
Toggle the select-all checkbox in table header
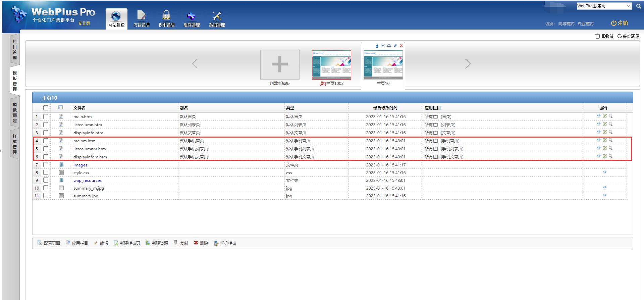tap(46, 108)
